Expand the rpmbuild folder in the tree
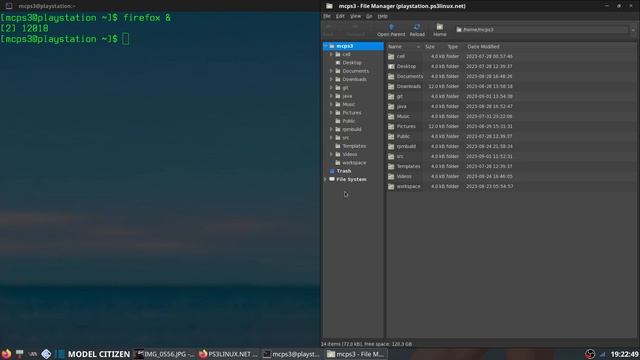This screenshot has width=640, height=360. pyautogui.click(x=331, y=129)
